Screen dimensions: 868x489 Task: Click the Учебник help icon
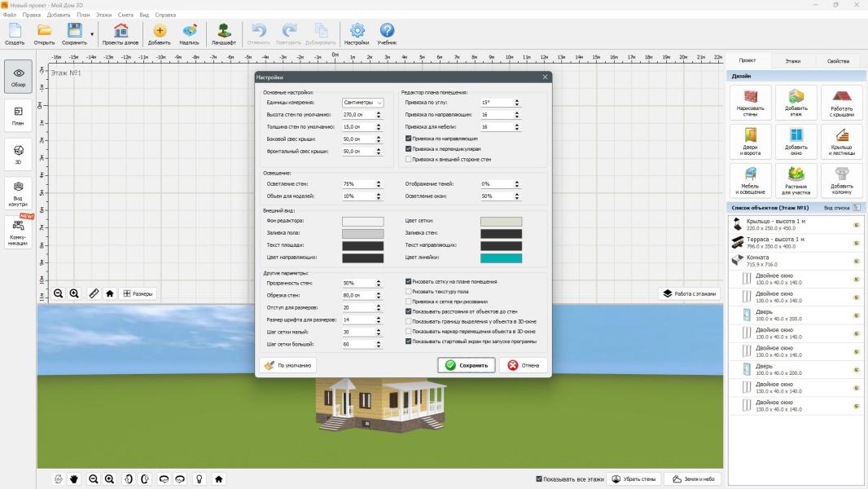tap(387, 33)
